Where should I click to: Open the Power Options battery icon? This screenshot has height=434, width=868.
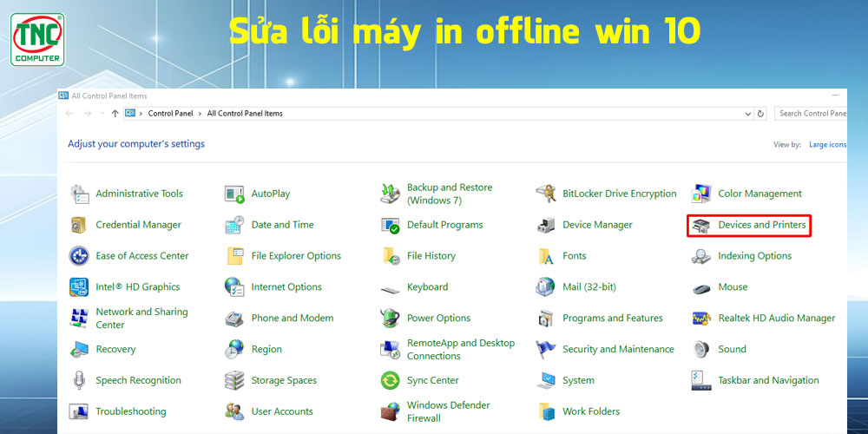tap(391, 318)
